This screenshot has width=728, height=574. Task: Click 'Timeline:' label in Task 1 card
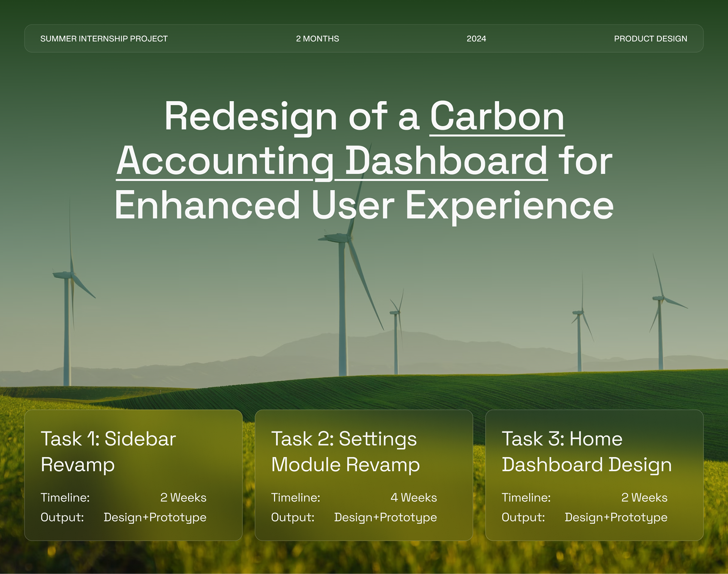65,497
